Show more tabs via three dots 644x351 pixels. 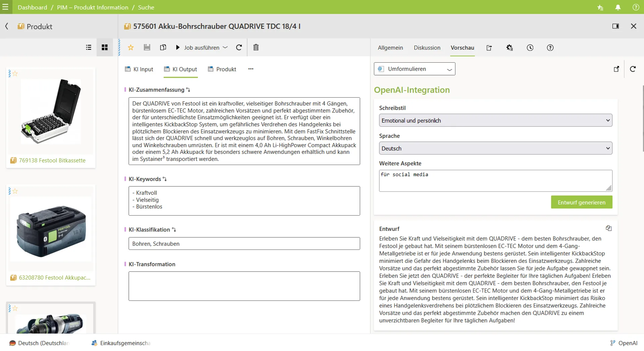pos(251,69)
